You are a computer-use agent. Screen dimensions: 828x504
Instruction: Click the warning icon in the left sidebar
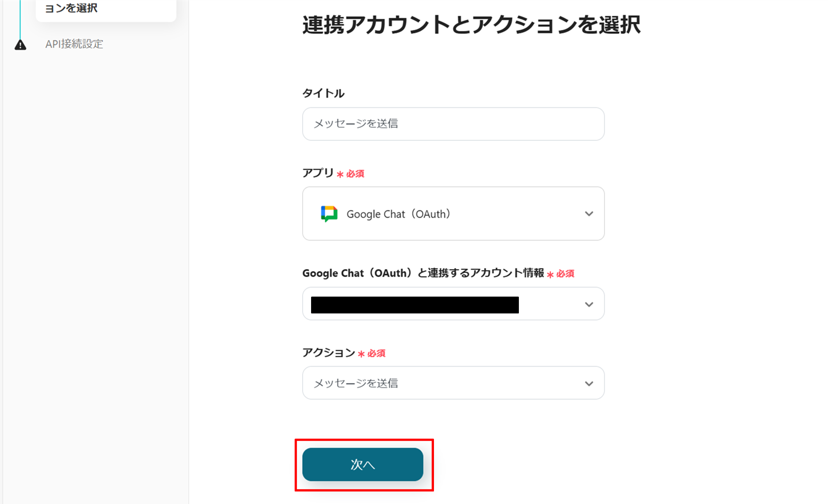point(20,44)
